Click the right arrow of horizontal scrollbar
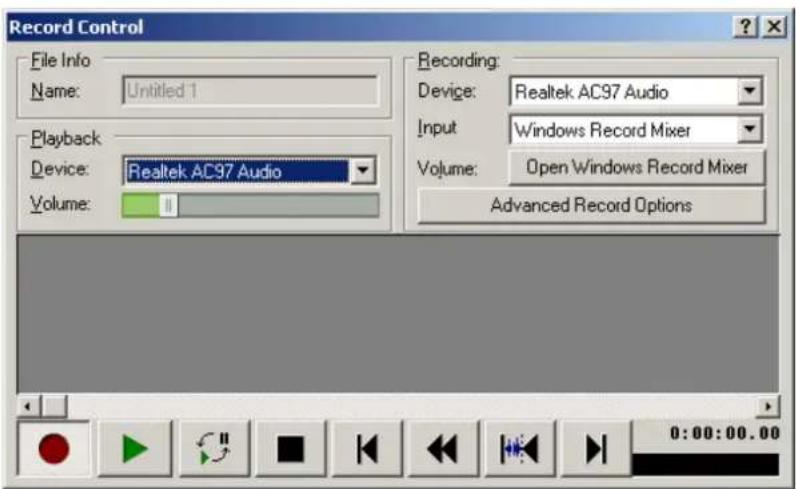Viewport: 796px width, 489px height. point(768,406)
